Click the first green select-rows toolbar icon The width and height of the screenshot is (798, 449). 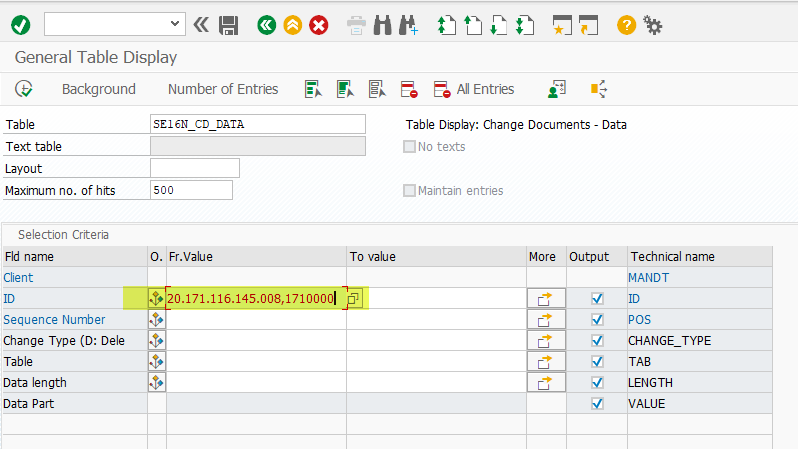coord(314,89)
